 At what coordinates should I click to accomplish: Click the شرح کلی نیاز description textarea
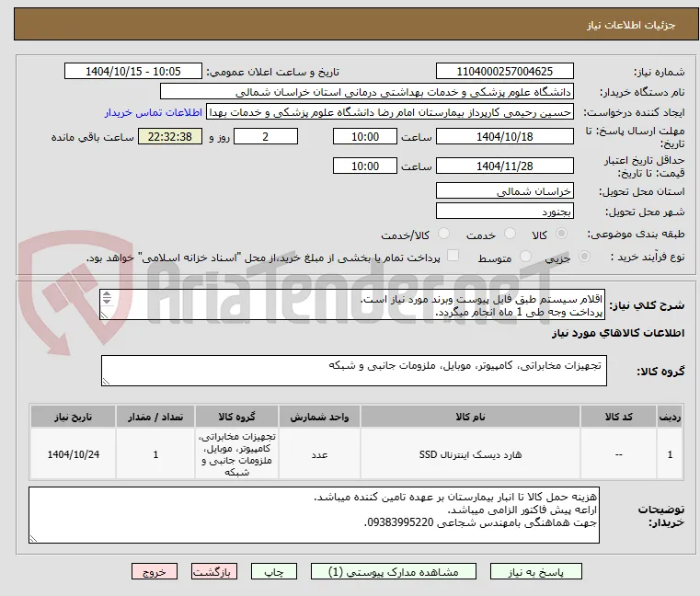[x=352, y=304]
